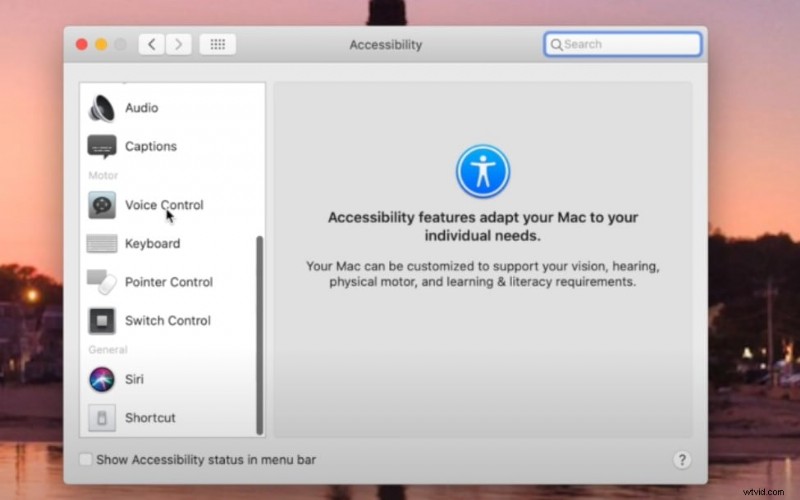
Task: Select the Captions label text
Action: 151,146
